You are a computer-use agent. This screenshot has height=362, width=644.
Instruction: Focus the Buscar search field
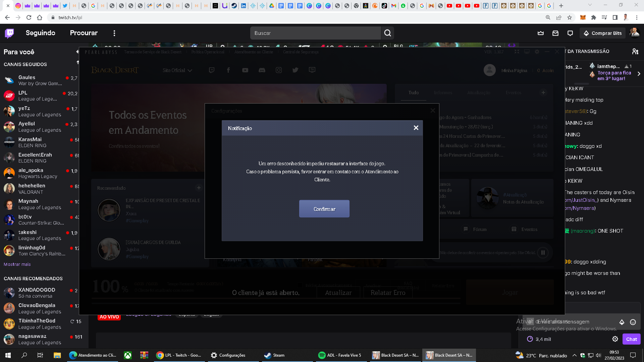pyautogui.click(x=315, y=33)
